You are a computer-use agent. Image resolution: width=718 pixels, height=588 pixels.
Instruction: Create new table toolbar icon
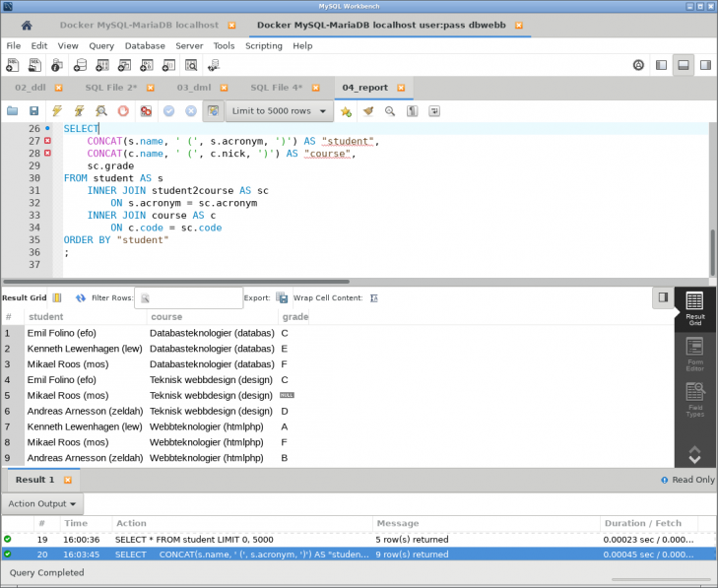point(102,65)
